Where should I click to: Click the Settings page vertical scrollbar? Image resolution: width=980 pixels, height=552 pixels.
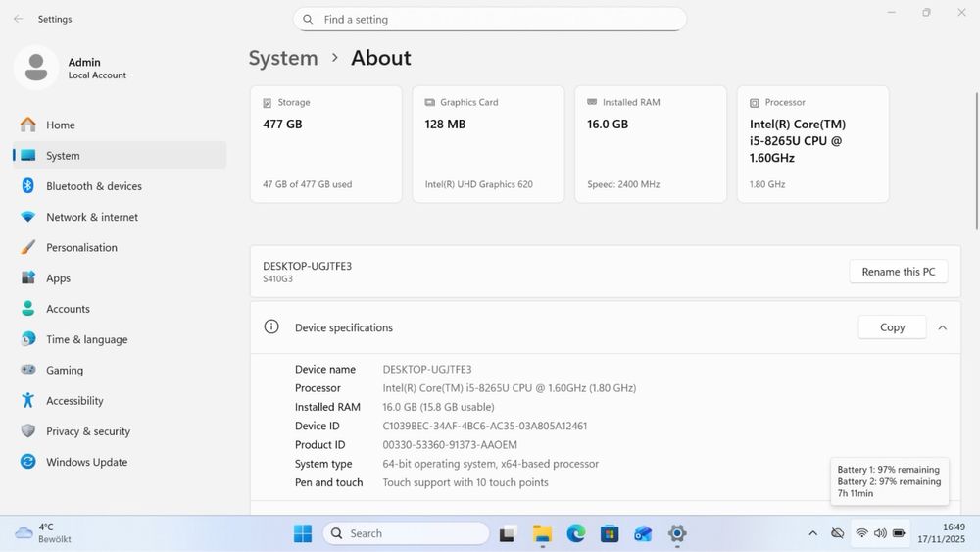(976, 162)
